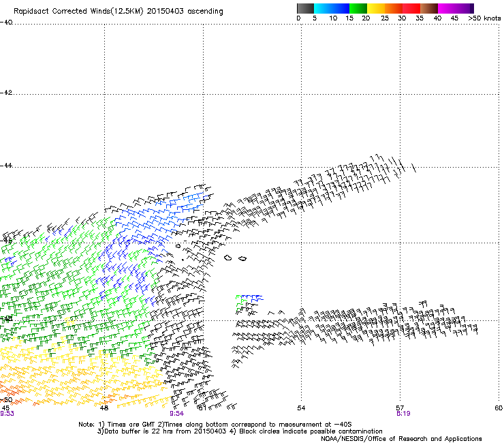504x443 pixels.
Task: Click the purple time stamp '9:53'
Action: tap(7, 414)
